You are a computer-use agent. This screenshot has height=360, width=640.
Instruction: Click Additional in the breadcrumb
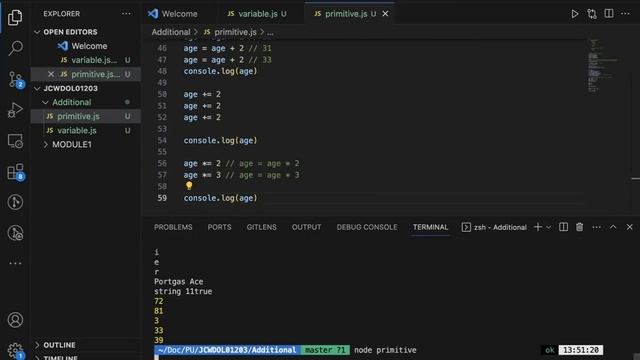pos(171,32)
